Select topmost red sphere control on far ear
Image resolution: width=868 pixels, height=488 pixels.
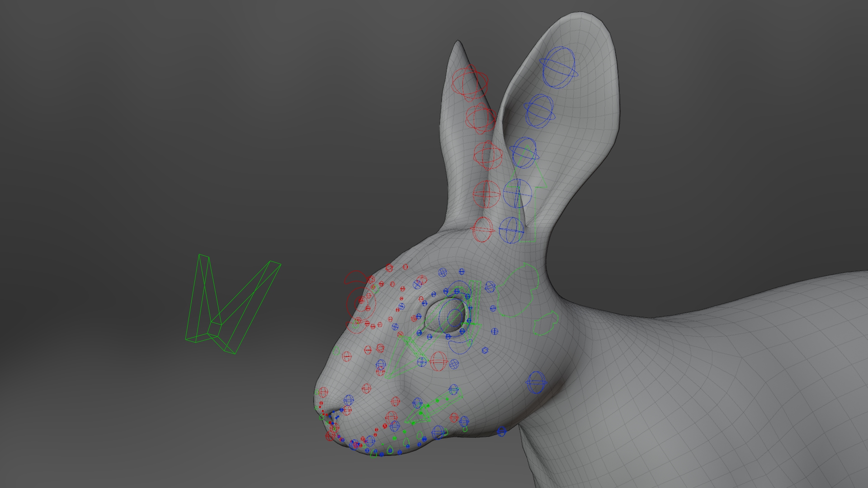pos(470,83)
